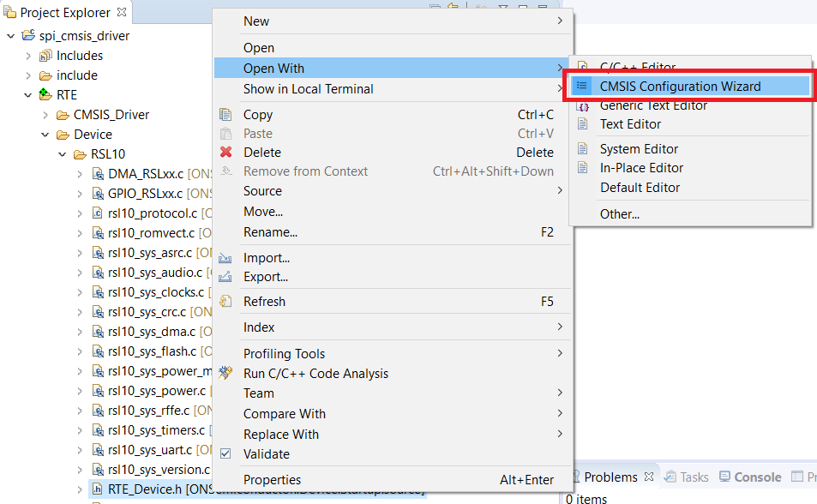Click the Run C/C++ Code Analysis wand icon

click(225, 373)
